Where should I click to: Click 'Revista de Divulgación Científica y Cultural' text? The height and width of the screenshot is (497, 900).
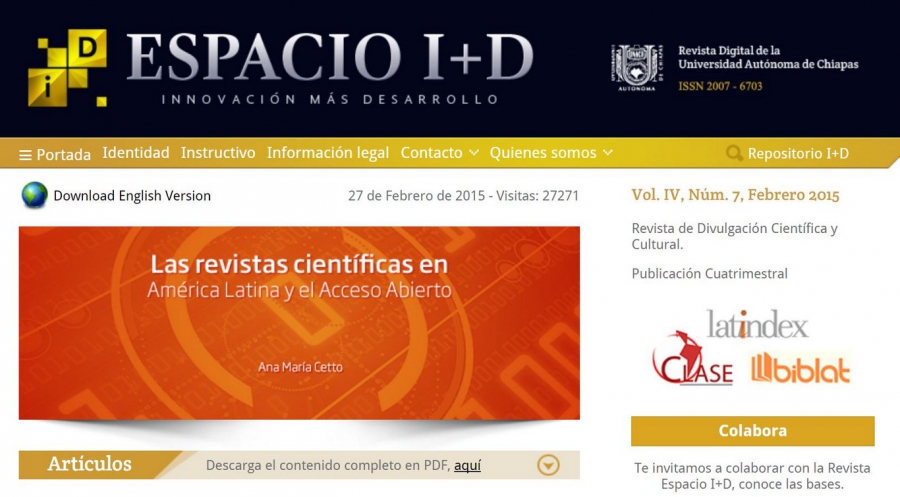[735, 236]
